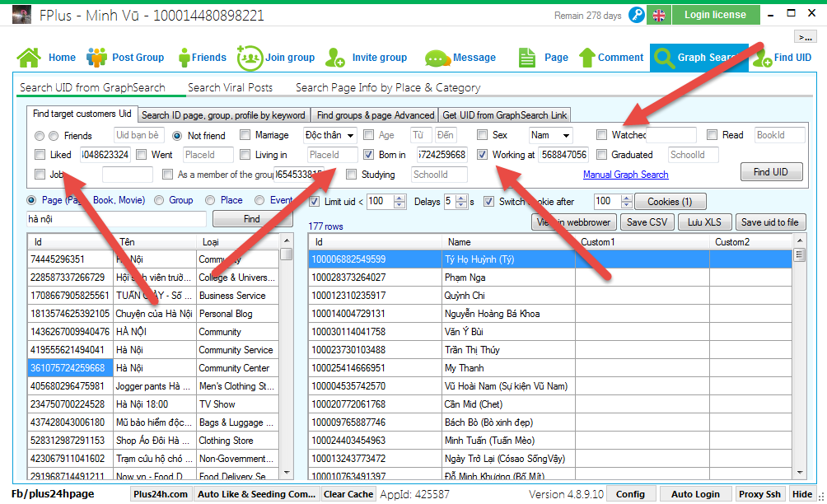Enable the Liked checkbox
This screenshot has height=504, width=827.
tap(40, 155)
